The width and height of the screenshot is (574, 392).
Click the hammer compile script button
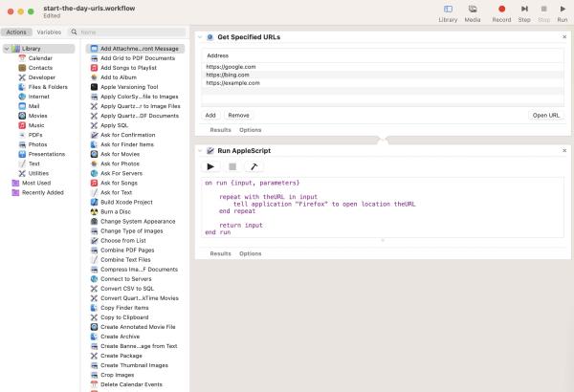[x=254, y=166]
